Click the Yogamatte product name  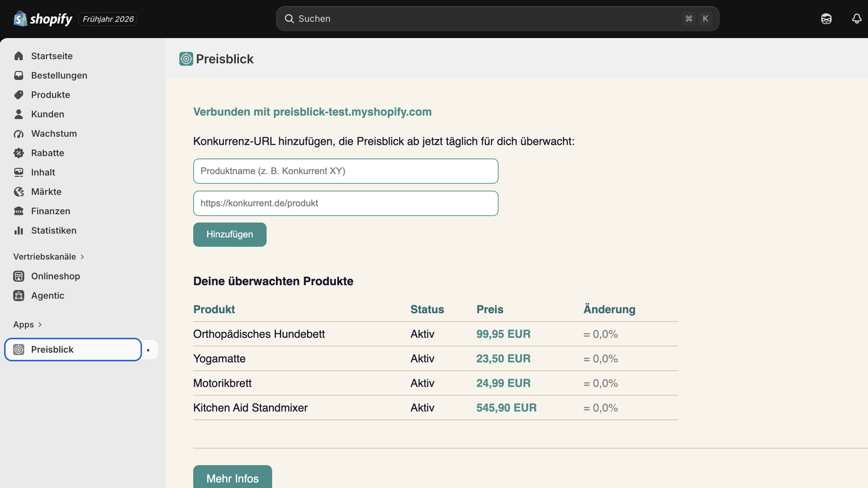point(219,358)
